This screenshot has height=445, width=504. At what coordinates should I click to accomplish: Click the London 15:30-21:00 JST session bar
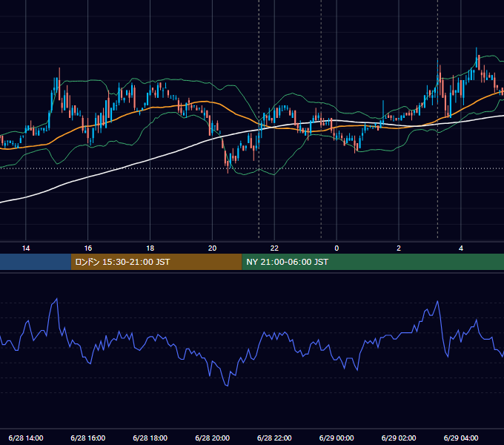point(156,262)
